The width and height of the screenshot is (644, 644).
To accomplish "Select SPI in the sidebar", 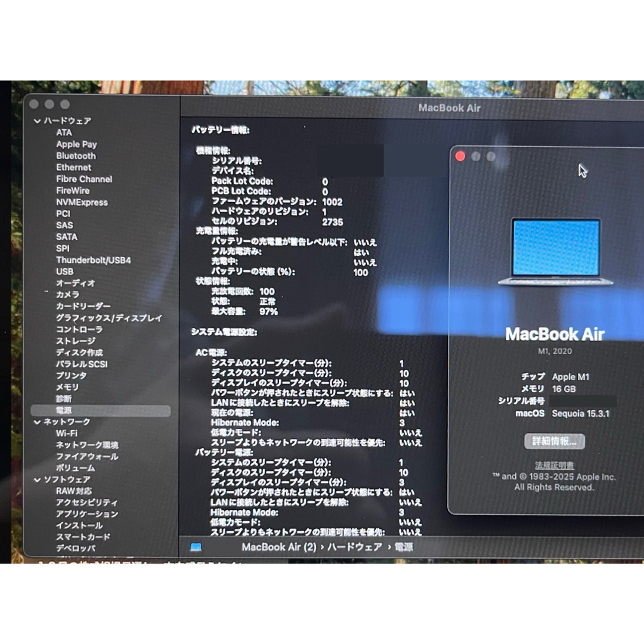I will coord(63,249).
